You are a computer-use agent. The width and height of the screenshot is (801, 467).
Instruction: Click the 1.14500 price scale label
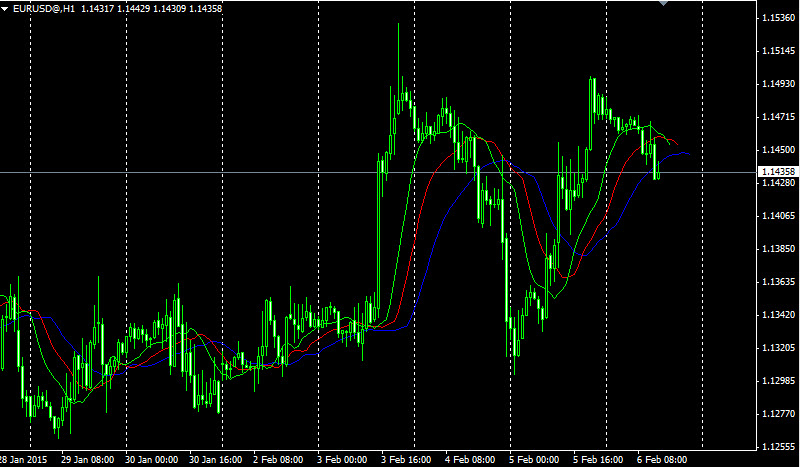(779, 150)
